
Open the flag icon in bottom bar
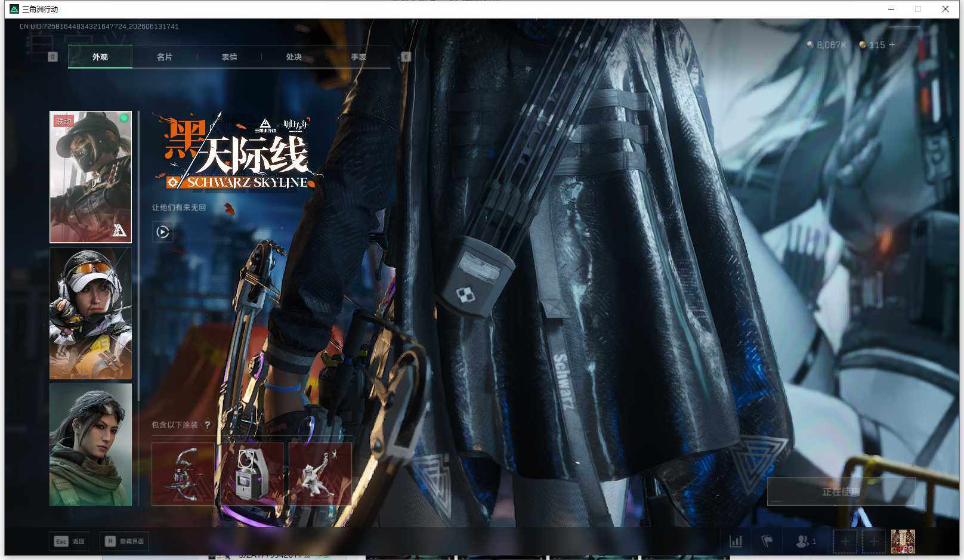[767, 541]
